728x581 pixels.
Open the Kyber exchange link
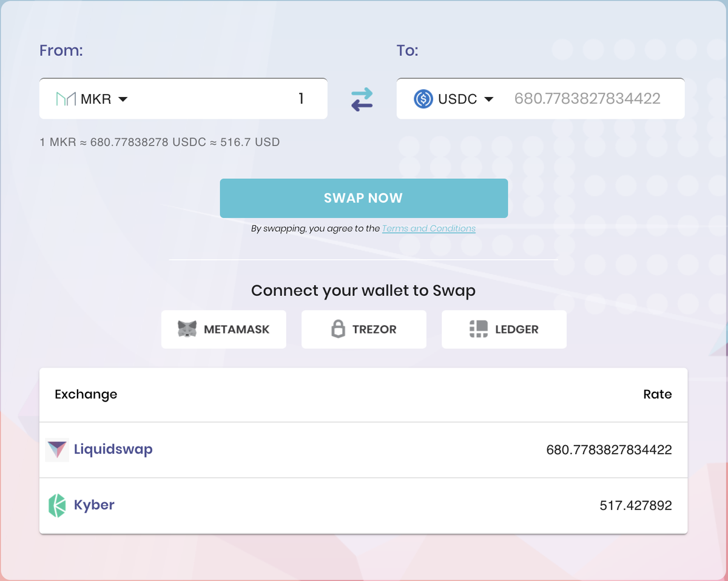(x=94, y=505)
